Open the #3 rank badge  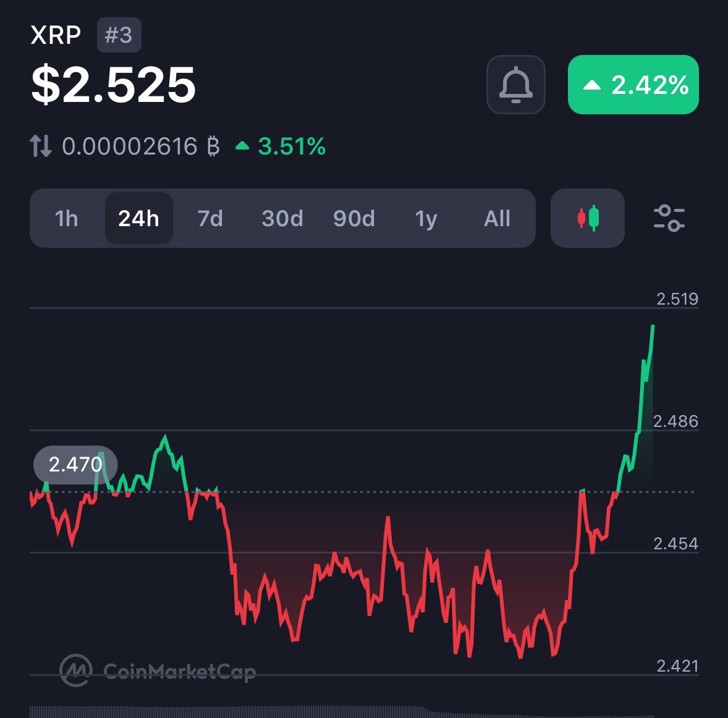(x=119, y=35)
